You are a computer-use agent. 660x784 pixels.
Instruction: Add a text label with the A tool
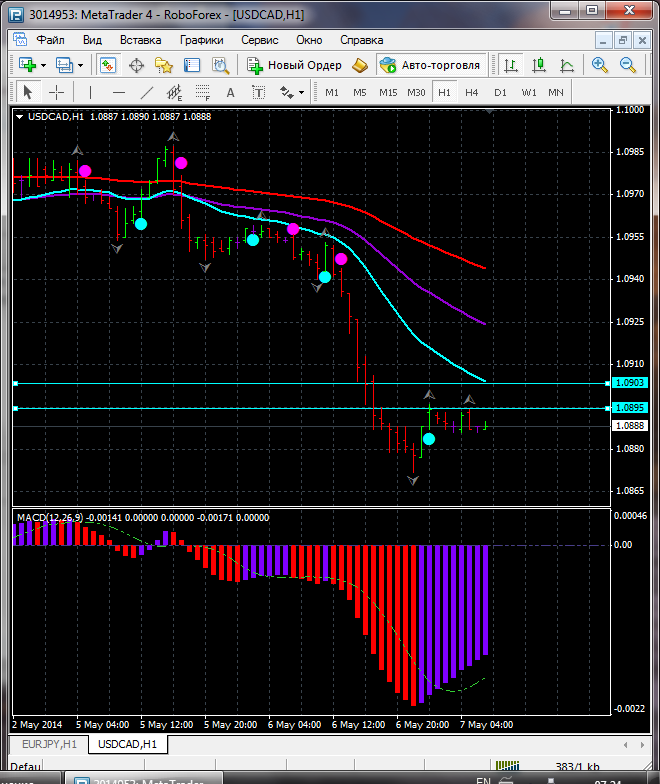[x=230, y=92]
